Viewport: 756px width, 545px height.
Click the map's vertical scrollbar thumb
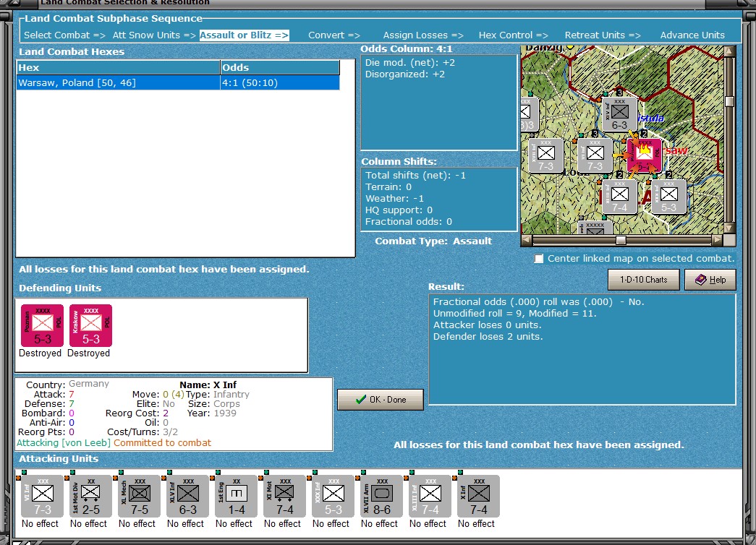(x=729, y=101)
